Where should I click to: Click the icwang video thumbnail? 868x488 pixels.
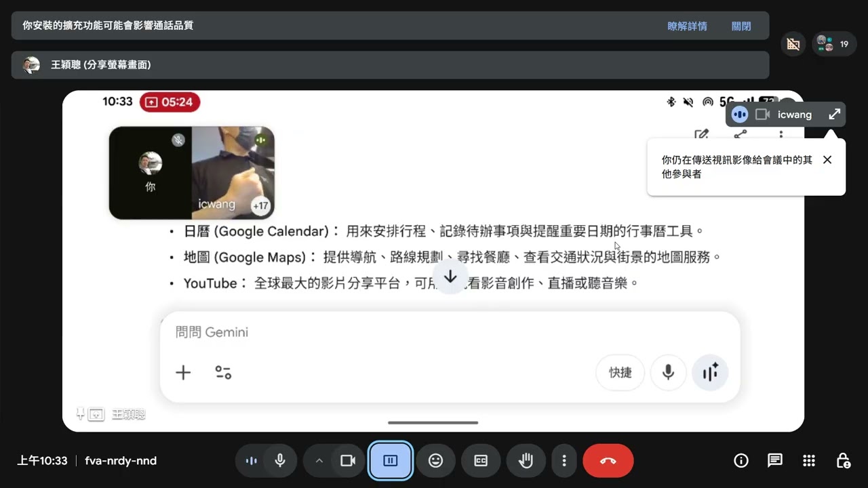tap(233, 173)
